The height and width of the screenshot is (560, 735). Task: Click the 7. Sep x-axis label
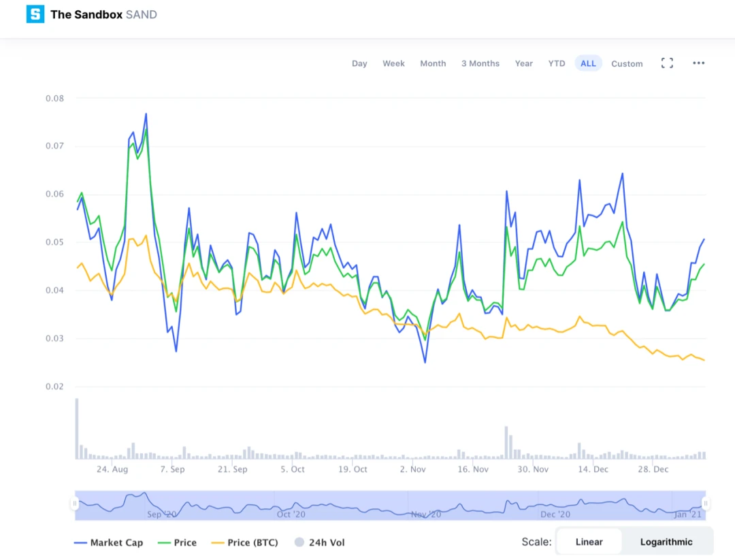(x=172, y=469)
